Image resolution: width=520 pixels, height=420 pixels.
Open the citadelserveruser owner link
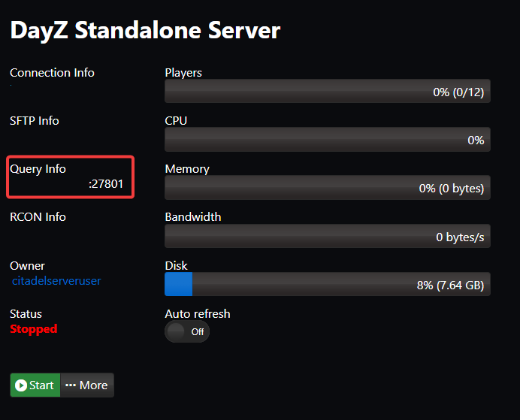56,281
